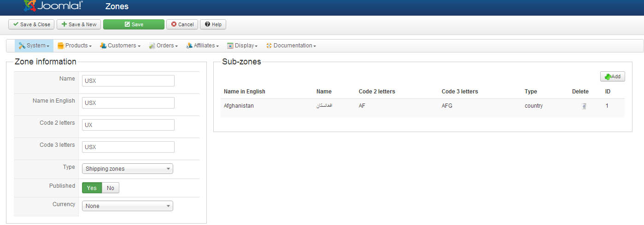Add a new sub-zone

(612, 76)
